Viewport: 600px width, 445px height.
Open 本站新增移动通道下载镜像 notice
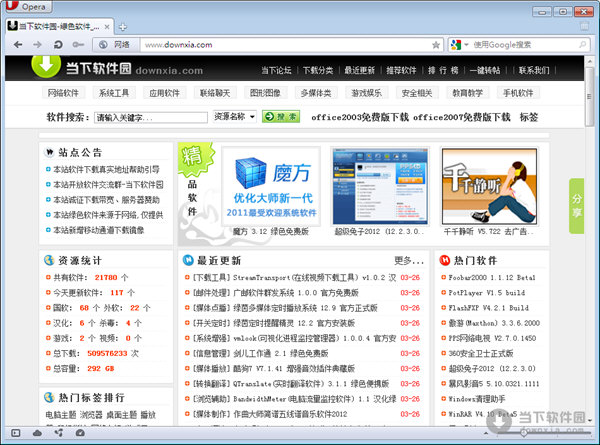(99, 230)
